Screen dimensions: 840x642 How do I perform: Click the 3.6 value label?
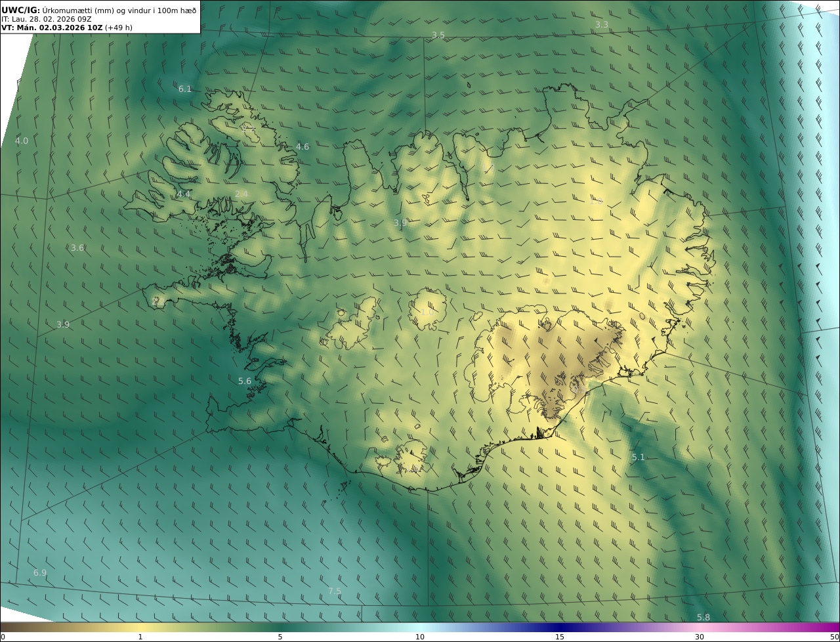pos(77,248)
